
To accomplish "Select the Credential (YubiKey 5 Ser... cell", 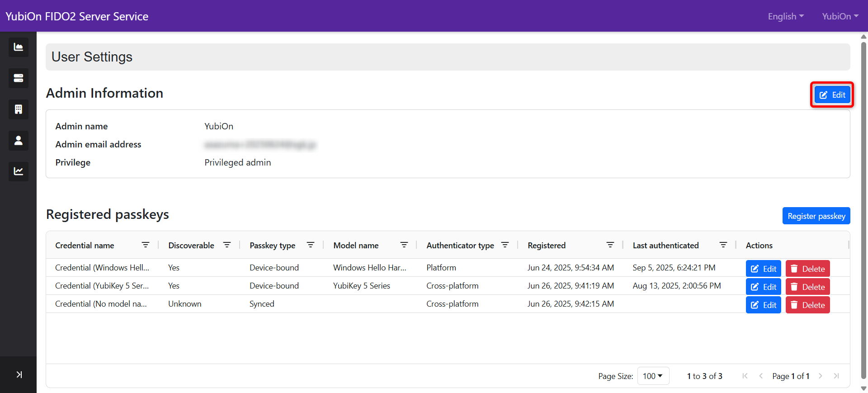I will (102, 286).
